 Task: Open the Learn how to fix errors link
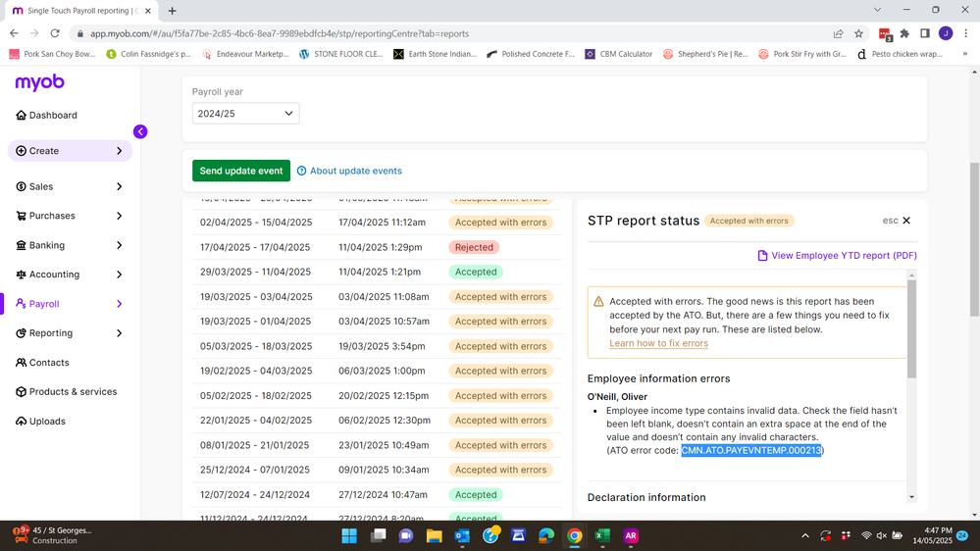pyautogui.click(x=658, y=343)
